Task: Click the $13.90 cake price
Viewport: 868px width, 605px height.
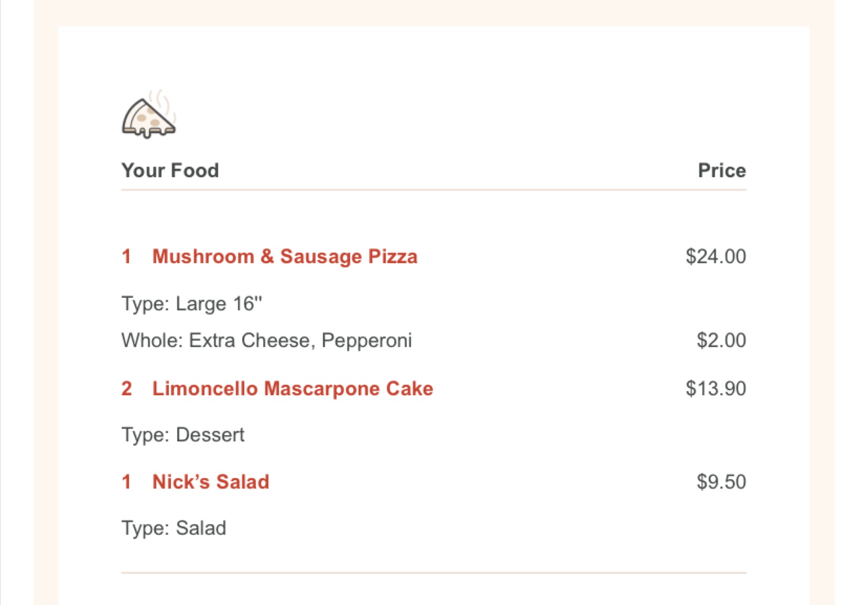Action: coord(715,388)
